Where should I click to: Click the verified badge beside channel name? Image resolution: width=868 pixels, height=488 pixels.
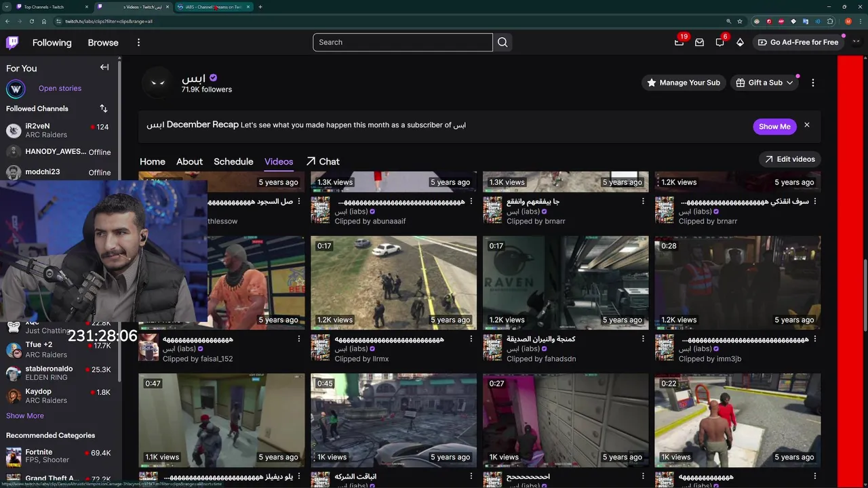[213, 78]
